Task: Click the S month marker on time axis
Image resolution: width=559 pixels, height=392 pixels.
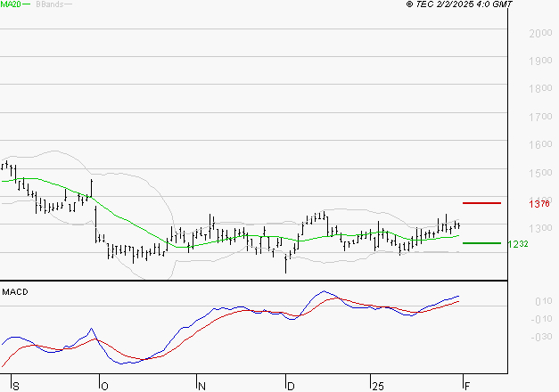Action: pyautogui.click(x=16, y=387)
